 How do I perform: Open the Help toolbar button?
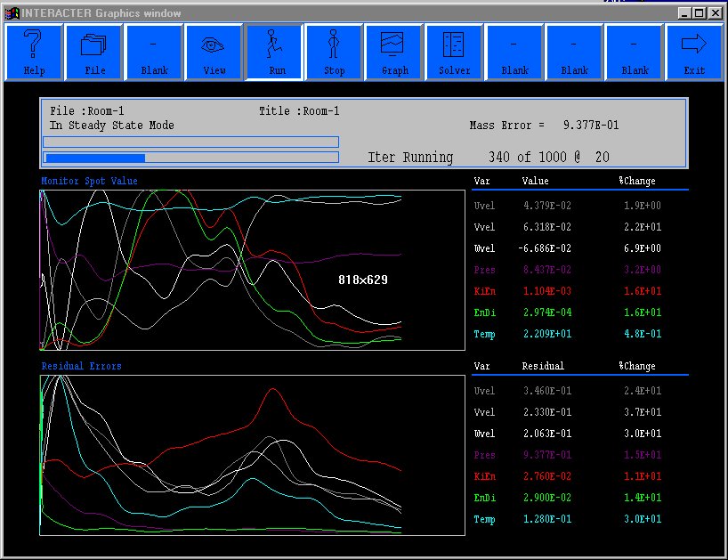(34, 53)
